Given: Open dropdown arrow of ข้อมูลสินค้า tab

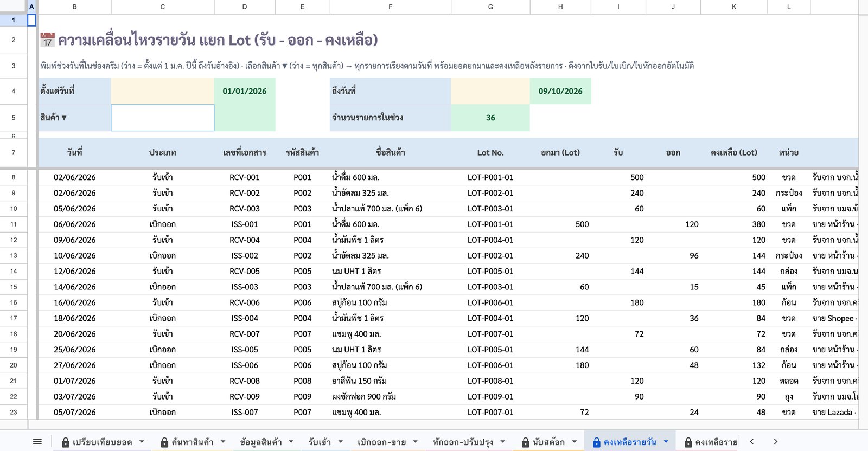Looking at the screenshot, I should coord(291,442).
